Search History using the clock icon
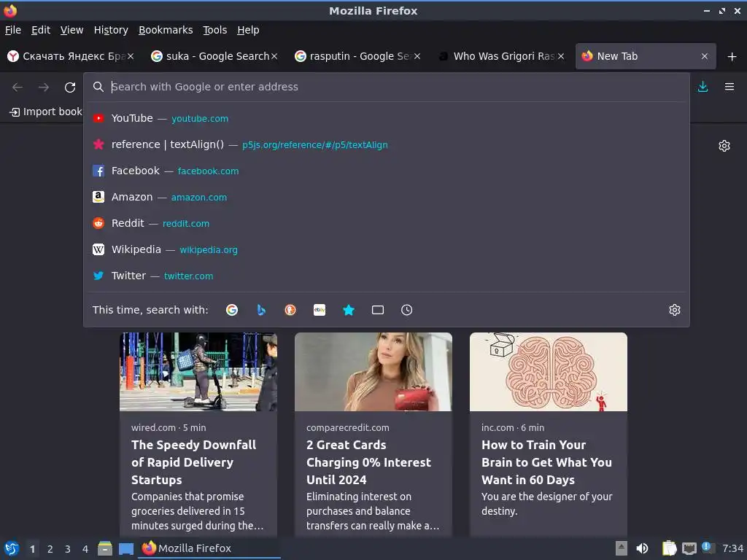 pos(407,310)
